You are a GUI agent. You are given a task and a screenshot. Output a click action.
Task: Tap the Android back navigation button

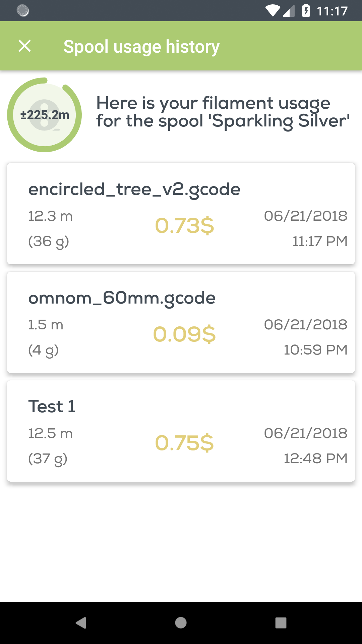(81, 623)
